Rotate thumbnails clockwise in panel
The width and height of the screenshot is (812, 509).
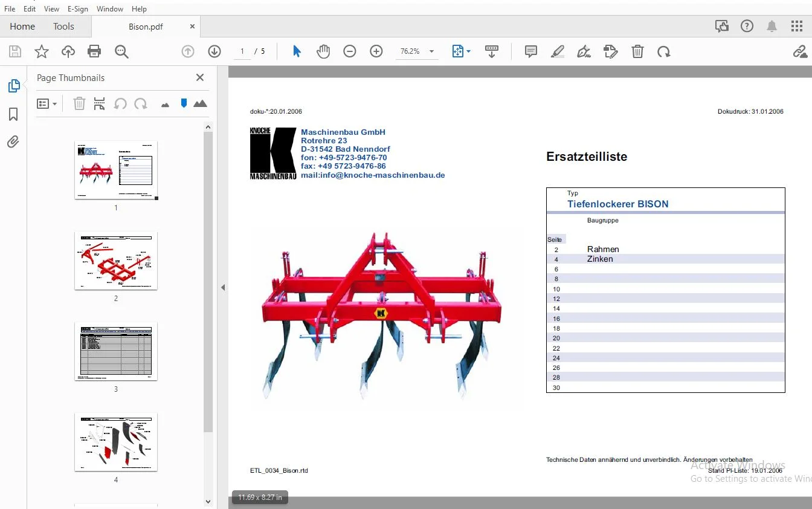[x=141, y=104]
